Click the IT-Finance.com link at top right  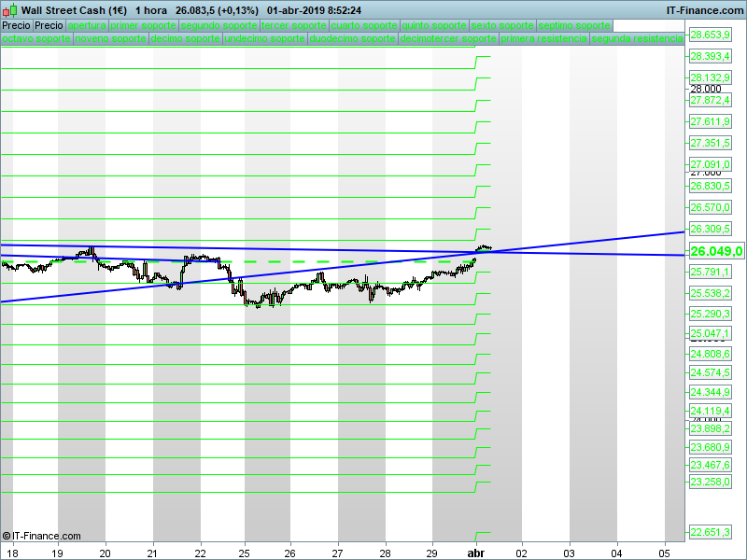704,10
